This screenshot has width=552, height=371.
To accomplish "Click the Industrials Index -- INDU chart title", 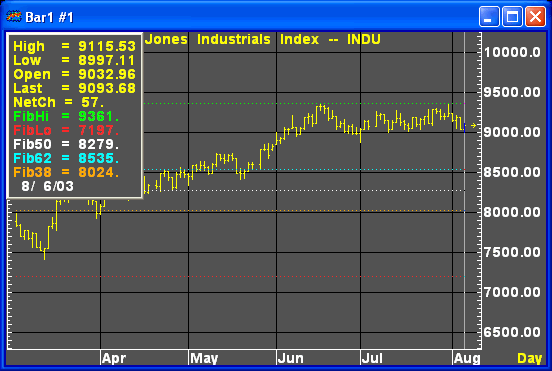I will point(289,39).
